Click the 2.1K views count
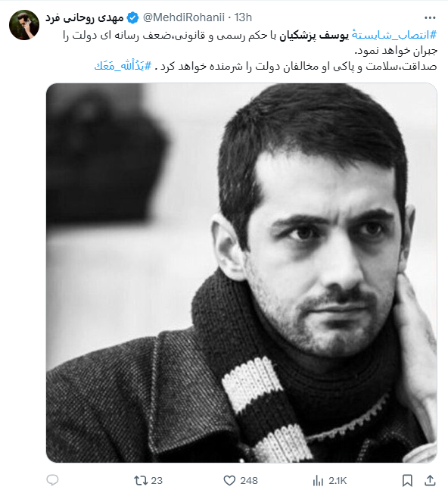 coord(338,480)
